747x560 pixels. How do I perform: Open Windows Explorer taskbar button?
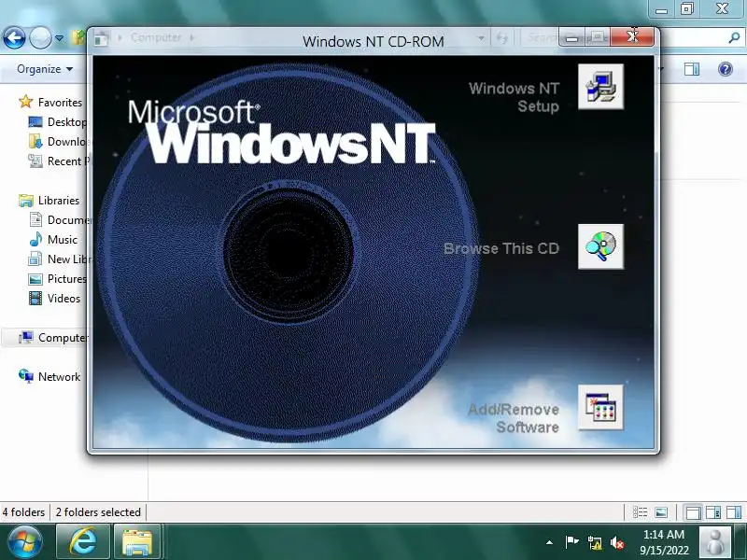(x=136, y=542)
